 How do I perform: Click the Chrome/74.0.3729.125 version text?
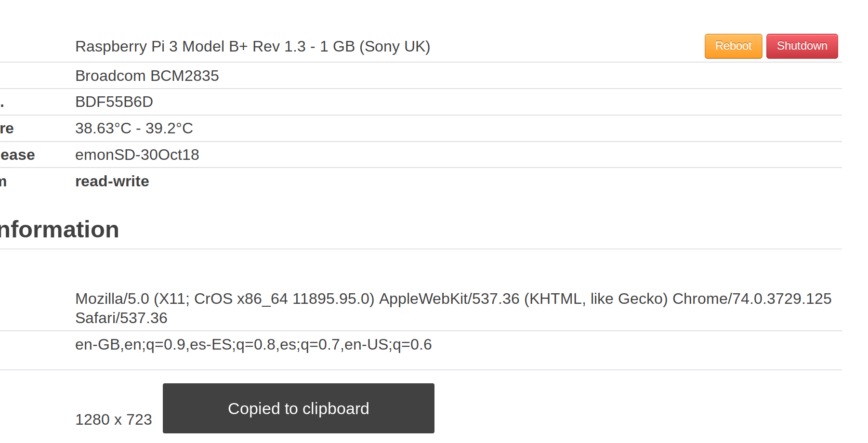752,299
